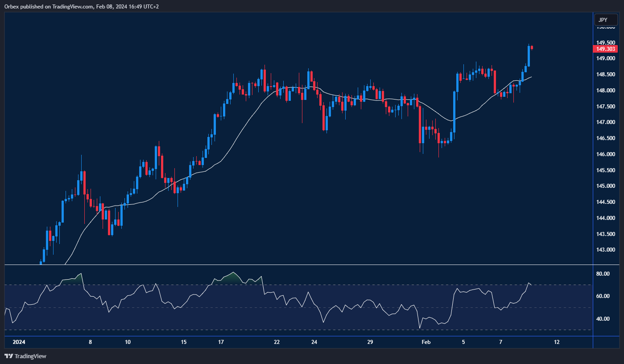The width and height of the screenshot is (624, 364).
Task: Open the JPY currency selector
Action: point(605,20)
